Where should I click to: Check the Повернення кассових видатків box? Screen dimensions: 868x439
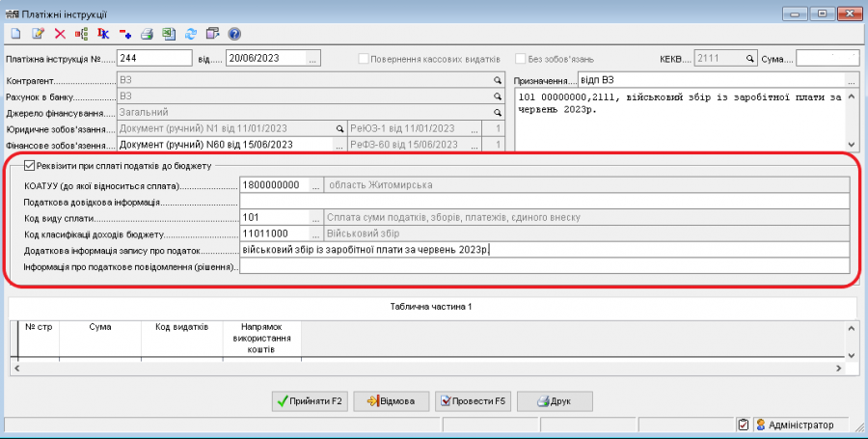[x=364, y=59]
